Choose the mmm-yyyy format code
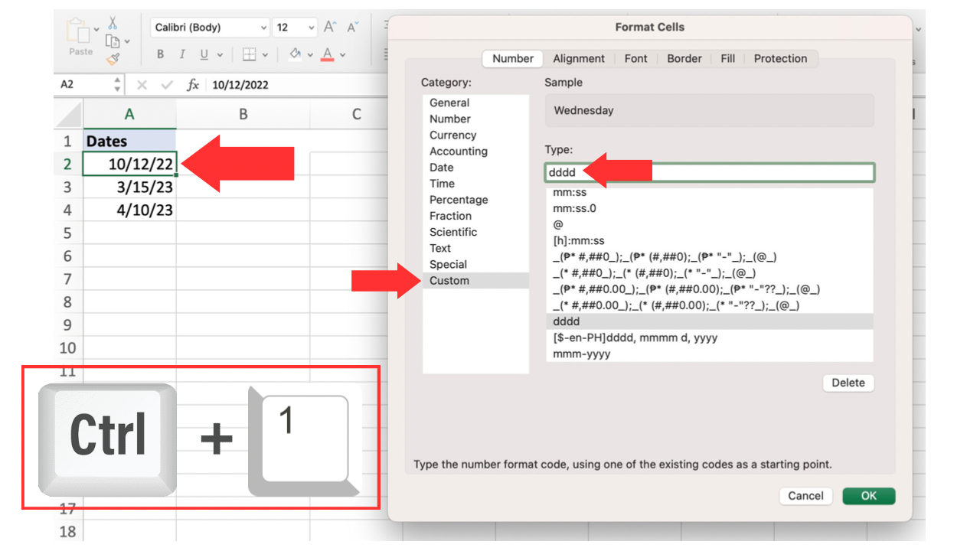 tap(709, 354)
